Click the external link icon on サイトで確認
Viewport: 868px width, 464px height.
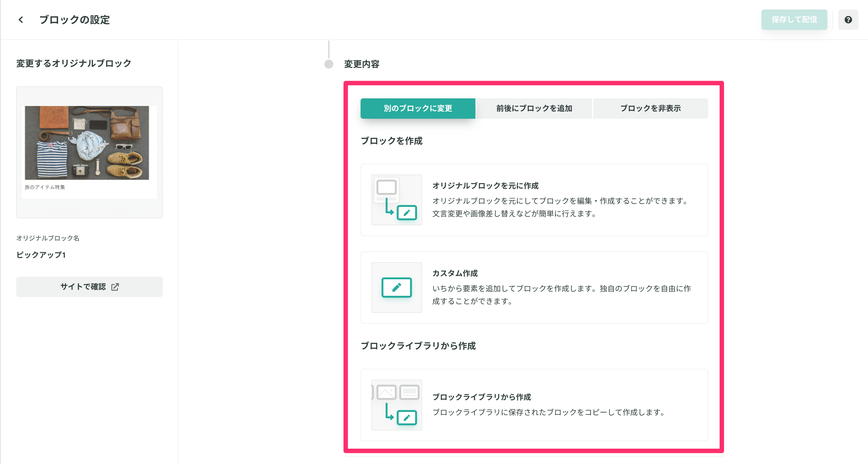pyautogui.click(x=115, y=287)
